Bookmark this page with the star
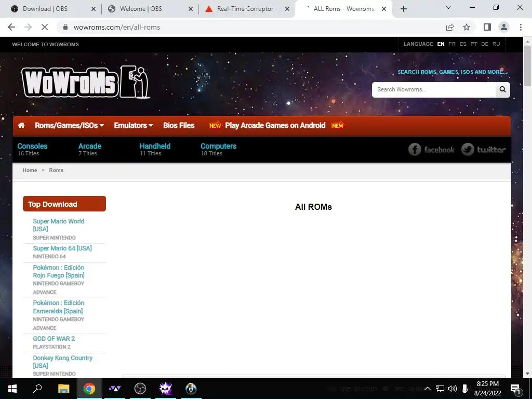 coord(467,27)
